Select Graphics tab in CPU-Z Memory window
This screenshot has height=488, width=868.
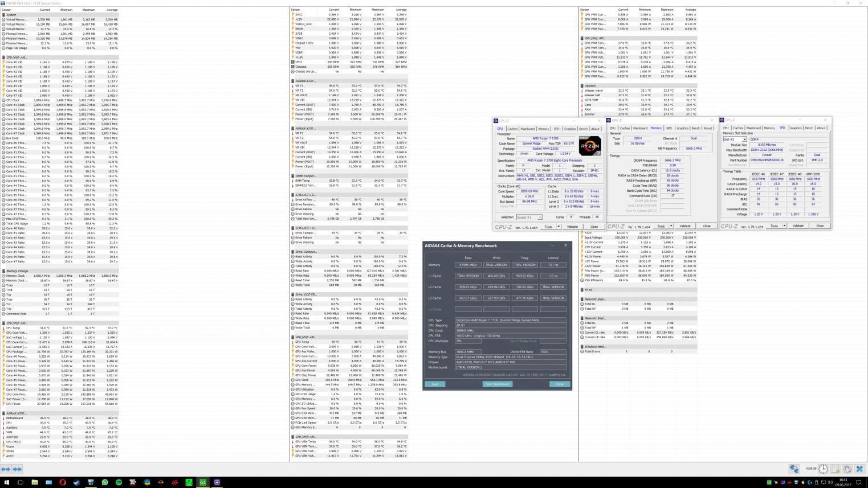click(682, 128)
